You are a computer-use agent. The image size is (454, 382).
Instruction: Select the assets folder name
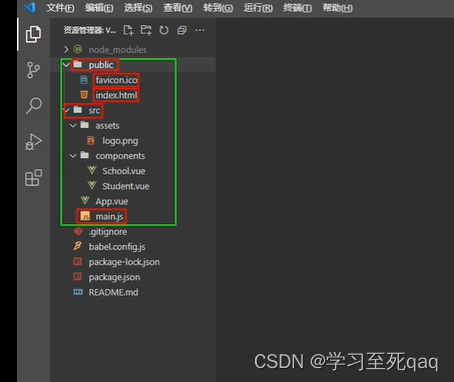[107, 126]
